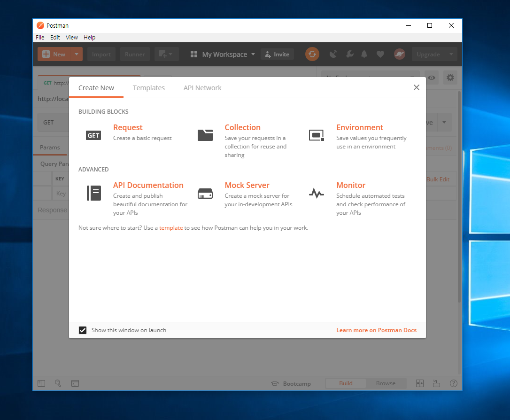Expand the Upgrade dropdown arrow
510x420 pixels.
[451, 54]
